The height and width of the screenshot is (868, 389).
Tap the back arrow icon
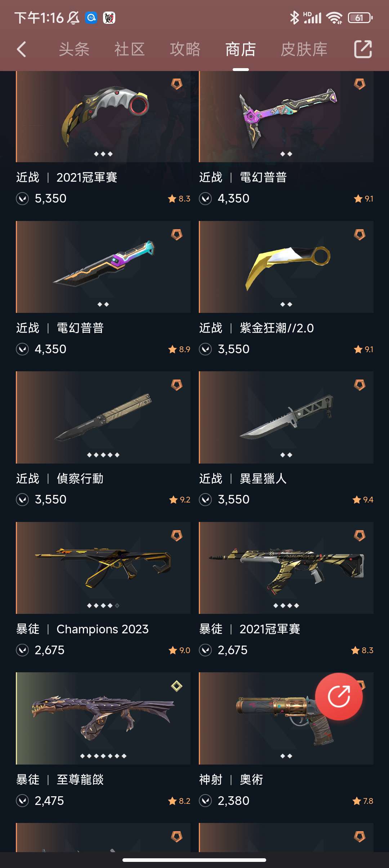point(22,49)
